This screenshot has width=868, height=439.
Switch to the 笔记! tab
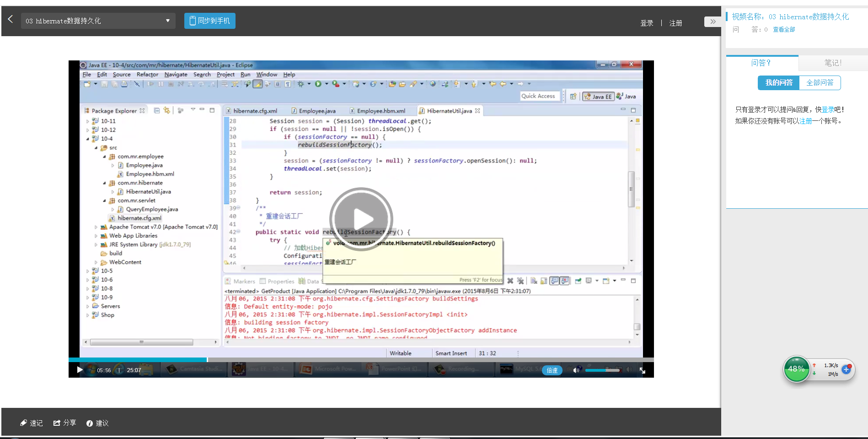click(x=833, y=63)
